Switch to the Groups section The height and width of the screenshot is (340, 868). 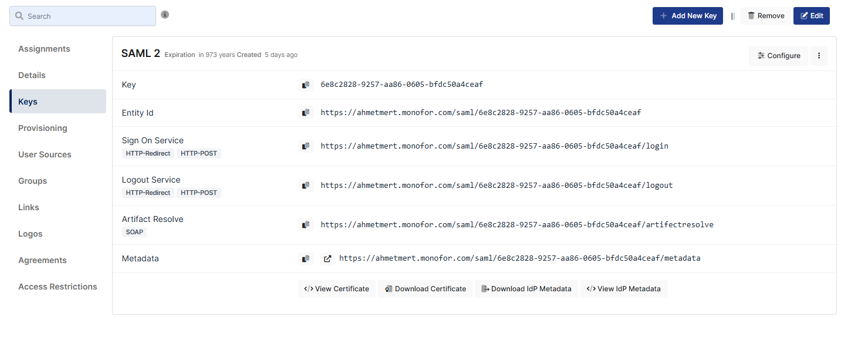point(58,181)
